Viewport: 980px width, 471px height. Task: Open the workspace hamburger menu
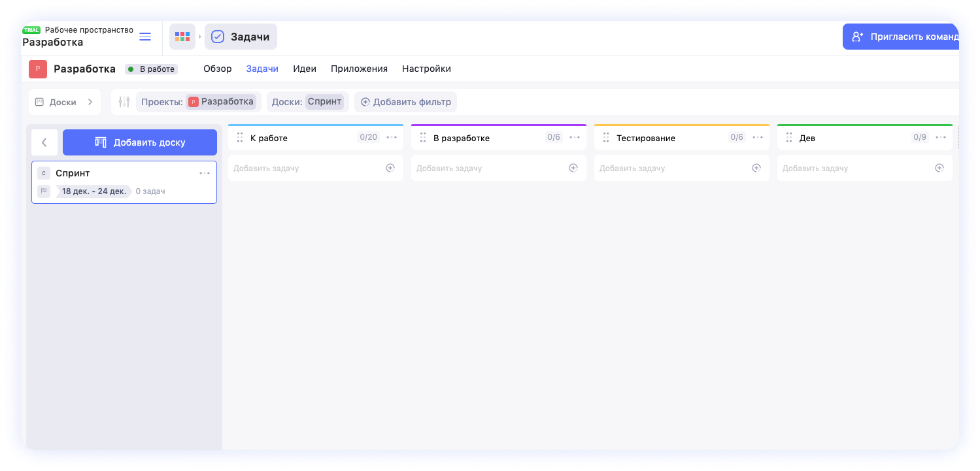[145, 37]
